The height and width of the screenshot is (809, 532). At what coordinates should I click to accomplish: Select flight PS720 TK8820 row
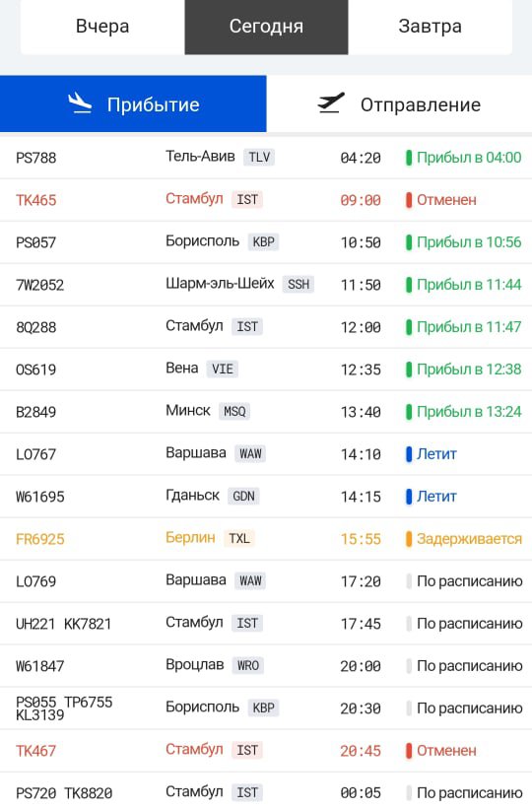click(266, 791)
